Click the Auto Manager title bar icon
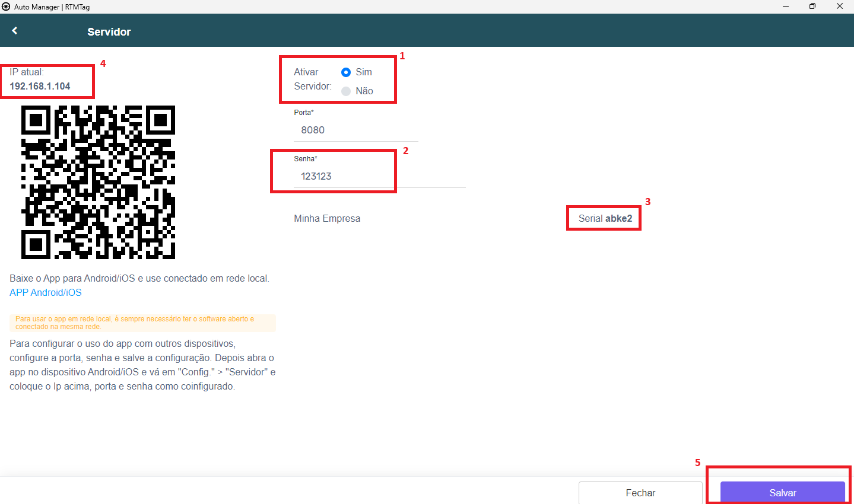This screenshot has height=504, width=854. 7,7
